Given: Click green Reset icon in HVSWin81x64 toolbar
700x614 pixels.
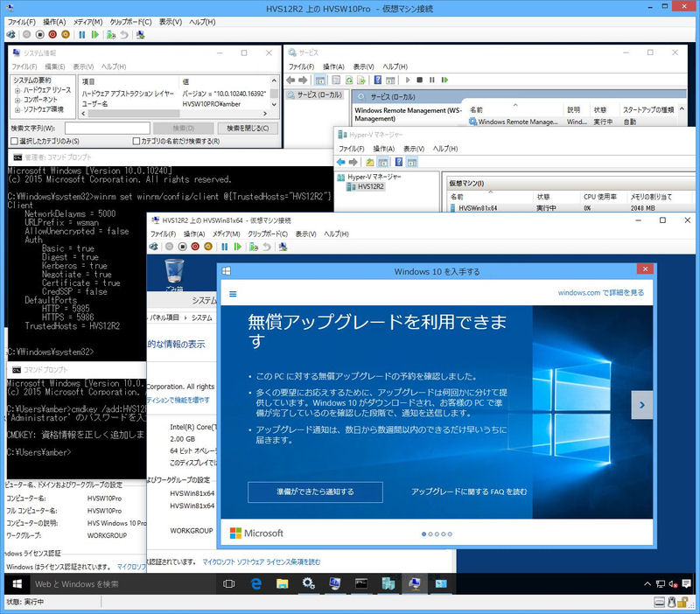Looking at the screenshot, I should pos(237,247).
